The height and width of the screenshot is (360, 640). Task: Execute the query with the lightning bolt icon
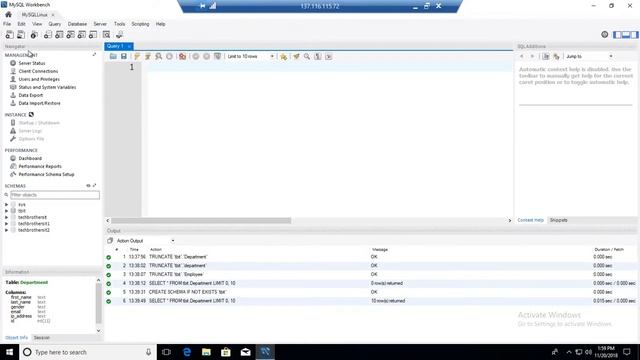tap(137, 56)
